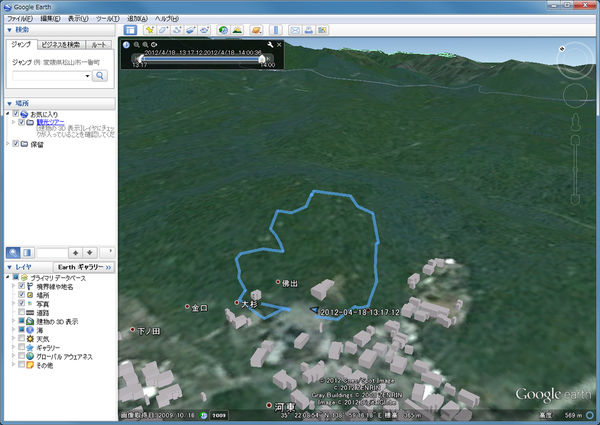Open the planet switcher (Saturn icon)
600x425 pixels.
click(256, 30)
